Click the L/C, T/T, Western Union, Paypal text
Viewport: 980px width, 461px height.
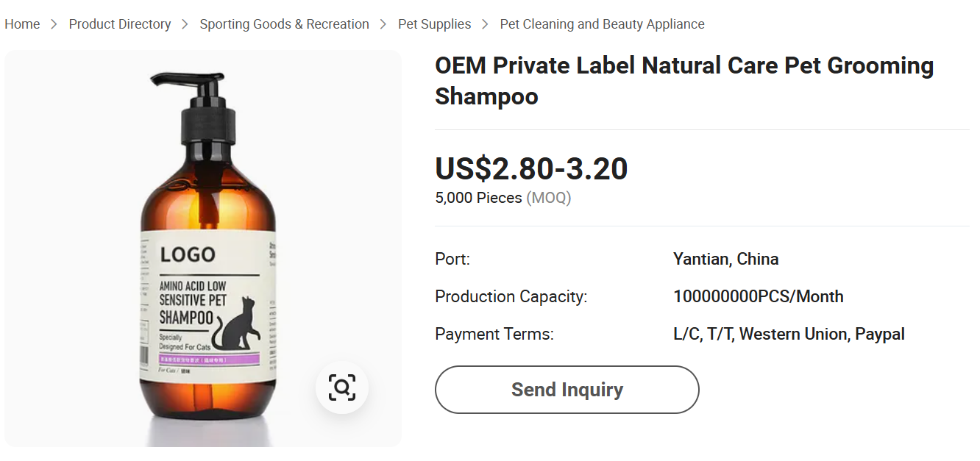pos(789,334)
